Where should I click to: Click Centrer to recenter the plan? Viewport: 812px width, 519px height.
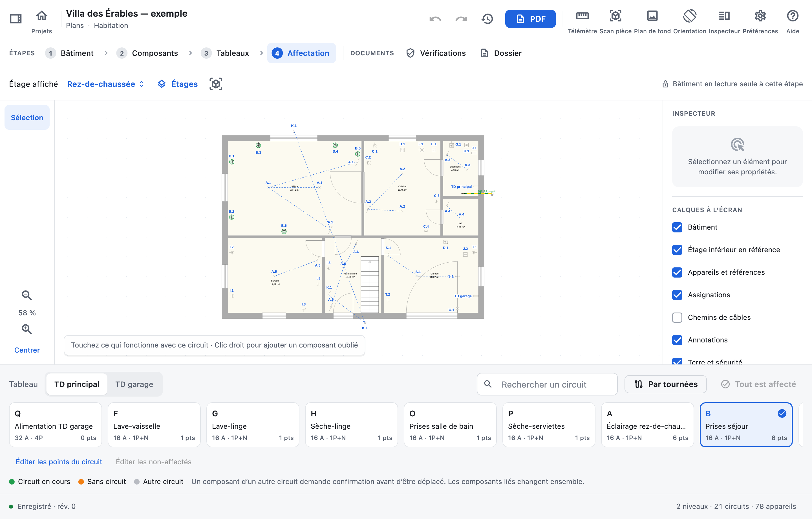coord(27,350)
